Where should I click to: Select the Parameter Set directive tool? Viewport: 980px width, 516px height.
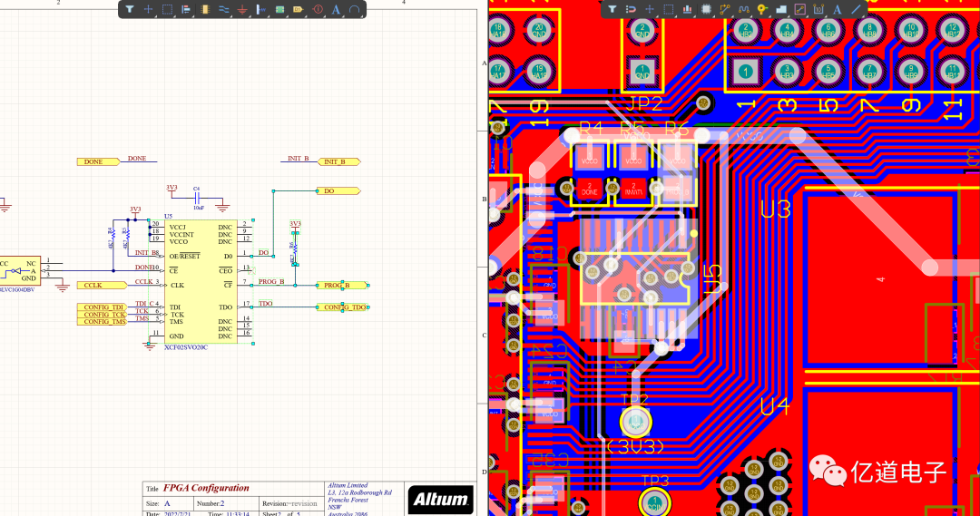pyautogui.click(x=318, y=9)
